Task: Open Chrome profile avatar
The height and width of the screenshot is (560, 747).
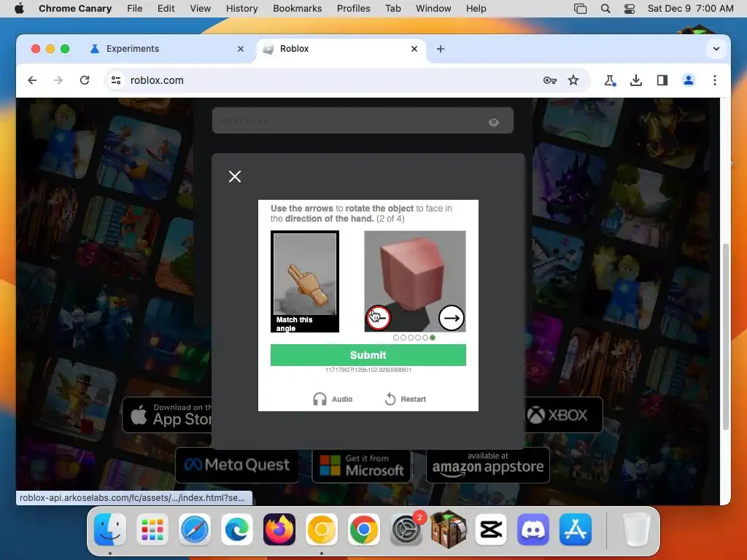Action: click(689, 80)
